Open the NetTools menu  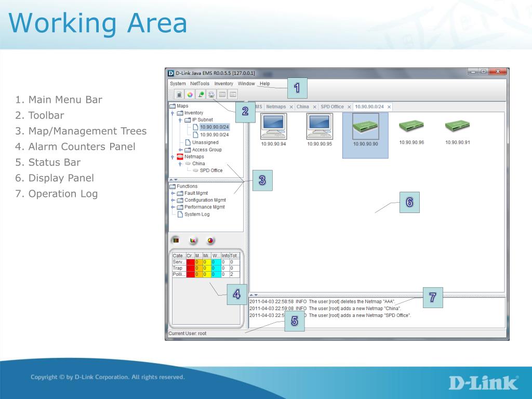199,84
